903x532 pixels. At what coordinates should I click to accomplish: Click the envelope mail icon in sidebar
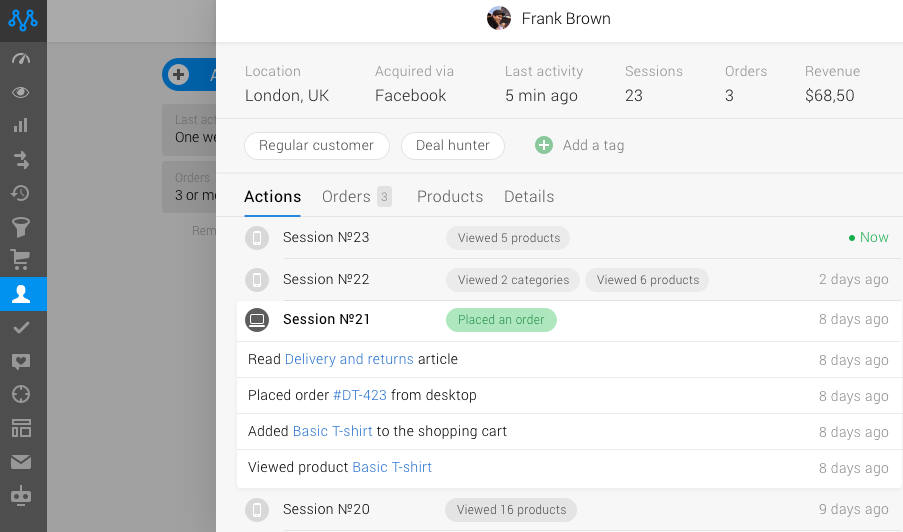pos(21,462)
